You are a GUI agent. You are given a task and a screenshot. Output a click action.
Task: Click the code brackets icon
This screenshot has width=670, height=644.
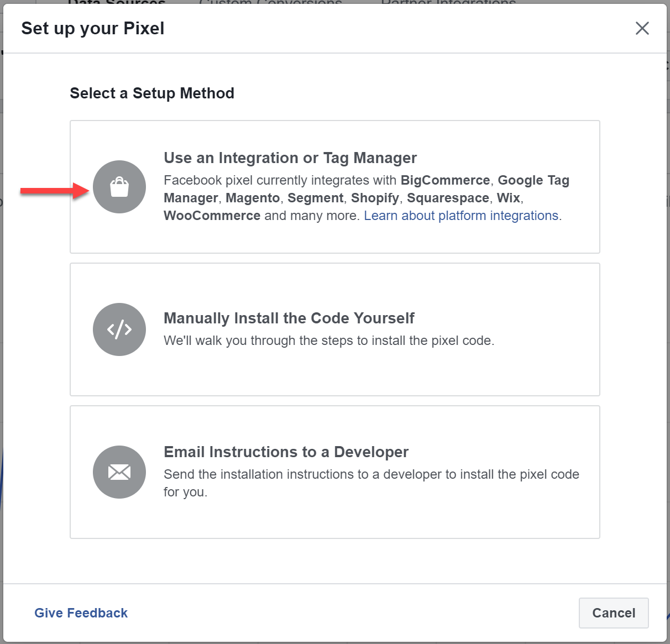(x=119, y=329)
